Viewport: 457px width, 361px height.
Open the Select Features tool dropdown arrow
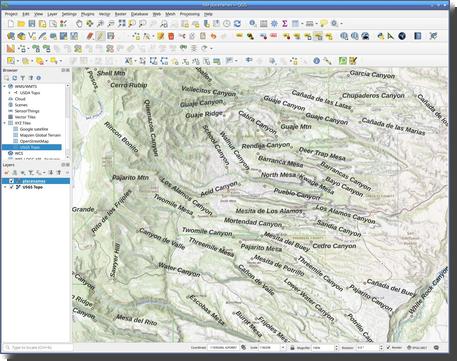[18, 61]
